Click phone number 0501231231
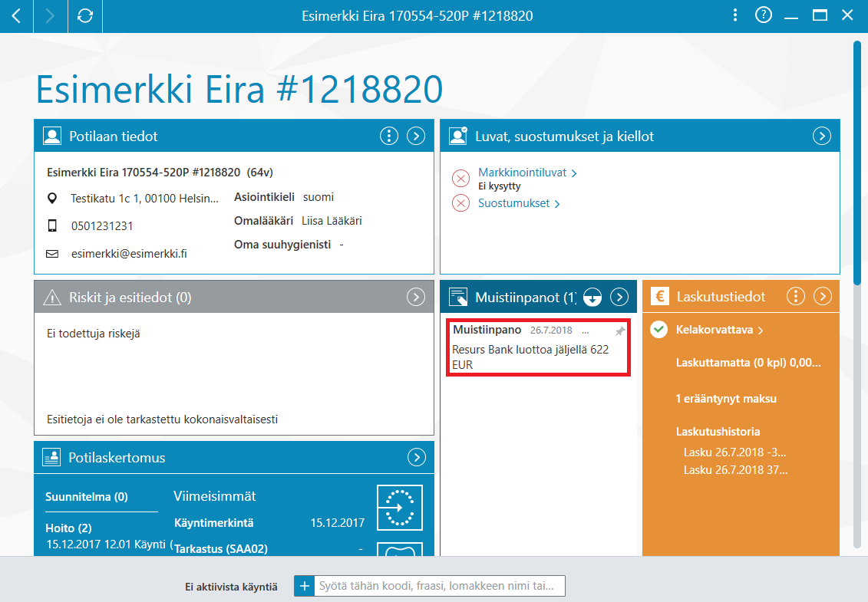Screen dimensions: 868x602 click(x=102, y=225)
